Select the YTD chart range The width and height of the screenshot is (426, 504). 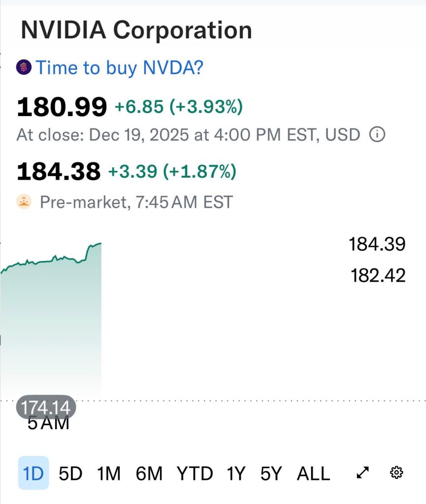[195, 473]
